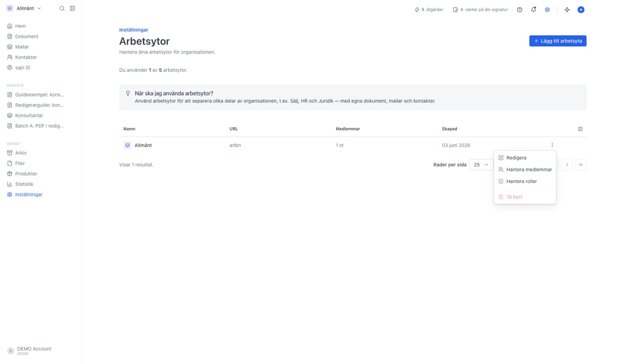The height and width of the screenshot is (364, 624).
Task: Click three-dot menu for Allmänt row
Action: tap(552, 145)
